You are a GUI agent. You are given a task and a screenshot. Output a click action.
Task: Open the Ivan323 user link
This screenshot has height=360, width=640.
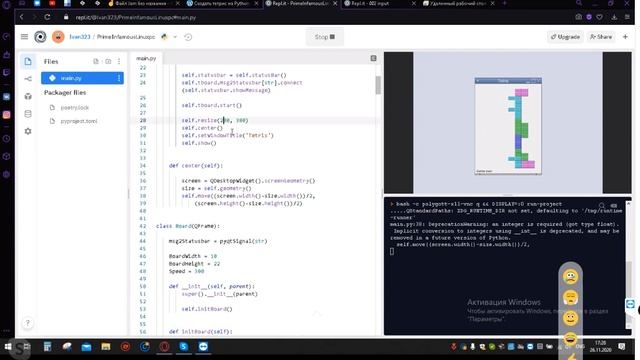pyautogui.click(x=80, y=37)
